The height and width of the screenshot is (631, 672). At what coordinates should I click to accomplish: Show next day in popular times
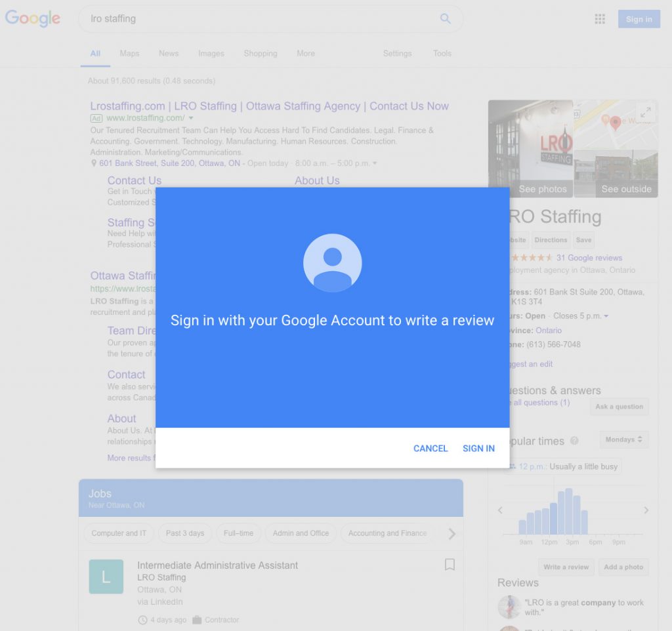click(x=646, y=510)
